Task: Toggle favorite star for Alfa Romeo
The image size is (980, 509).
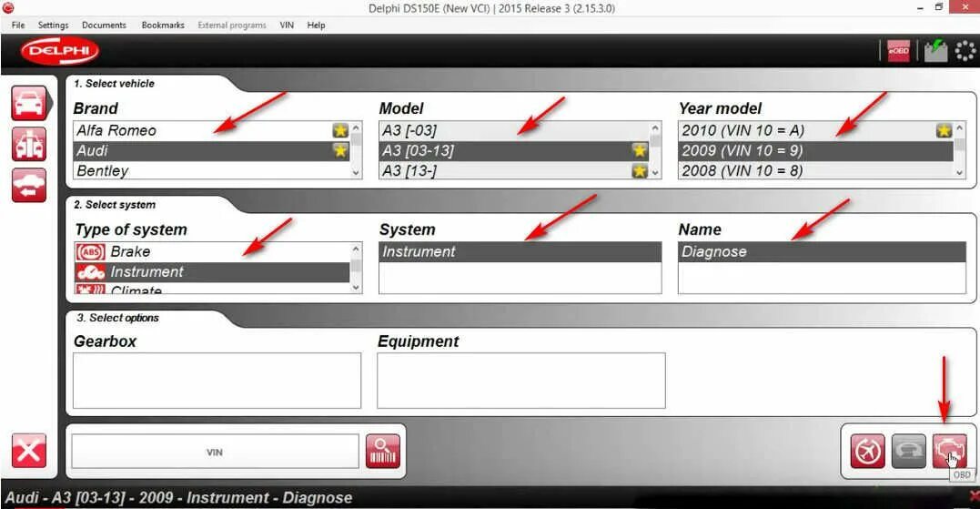Action: click(x=340, y=130)
